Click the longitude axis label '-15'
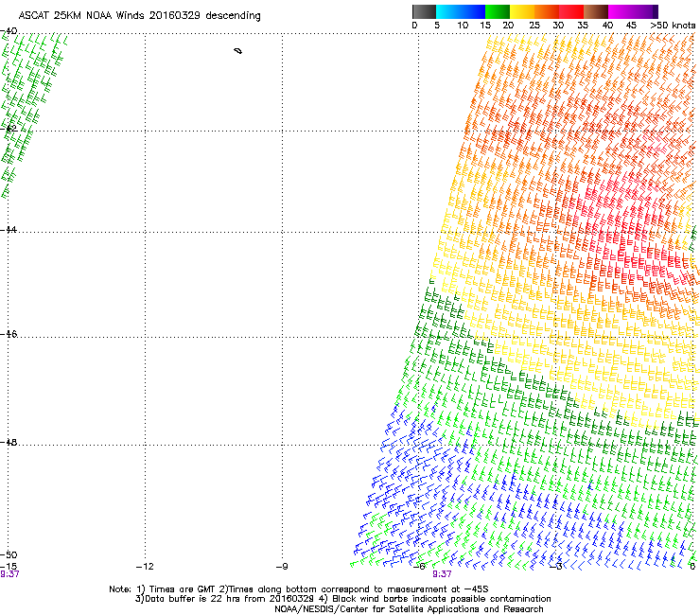The width and height of the screenshot is (700, 615). (9, 567)
